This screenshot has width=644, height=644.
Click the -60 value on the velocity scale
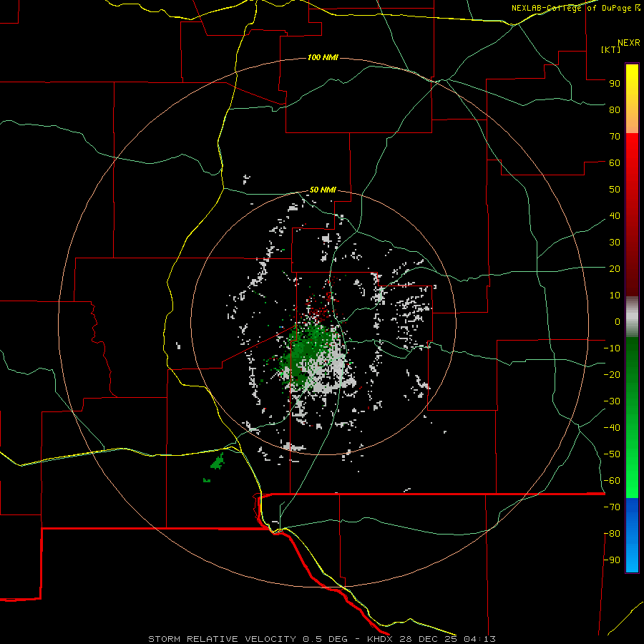[x=612, y=481]
